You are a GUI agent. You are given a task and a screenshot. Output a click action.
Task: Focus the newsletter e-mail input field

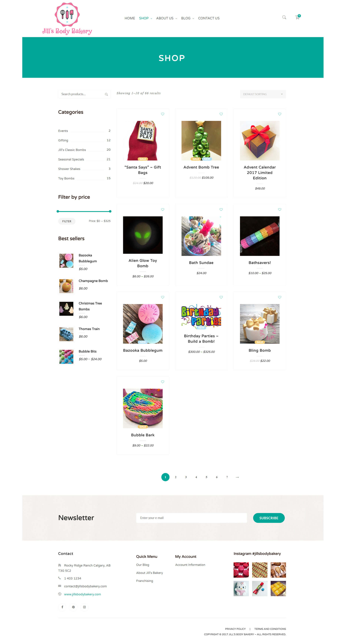click(191, 518)
